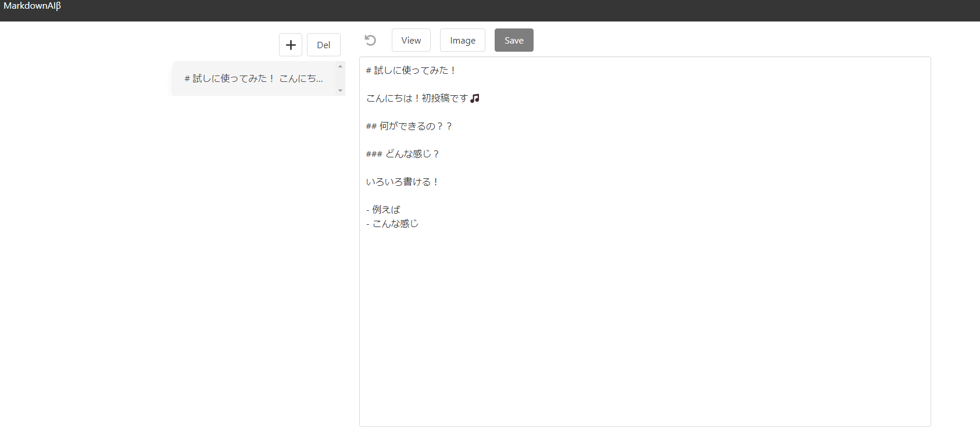Click the undo/revert arrow icon
Screen dimensions: 980x435
click(x=370, y=40)
